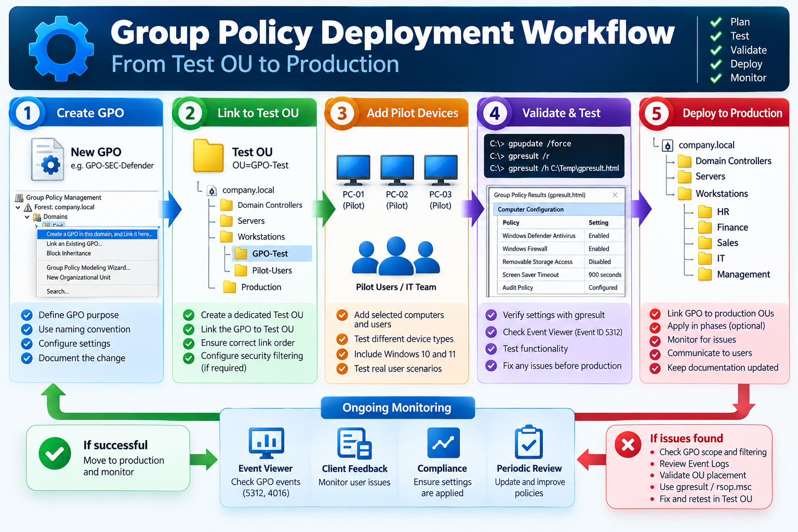Select the HR folder icon
This screenshot has height=532, width=798.
[705, 211]
